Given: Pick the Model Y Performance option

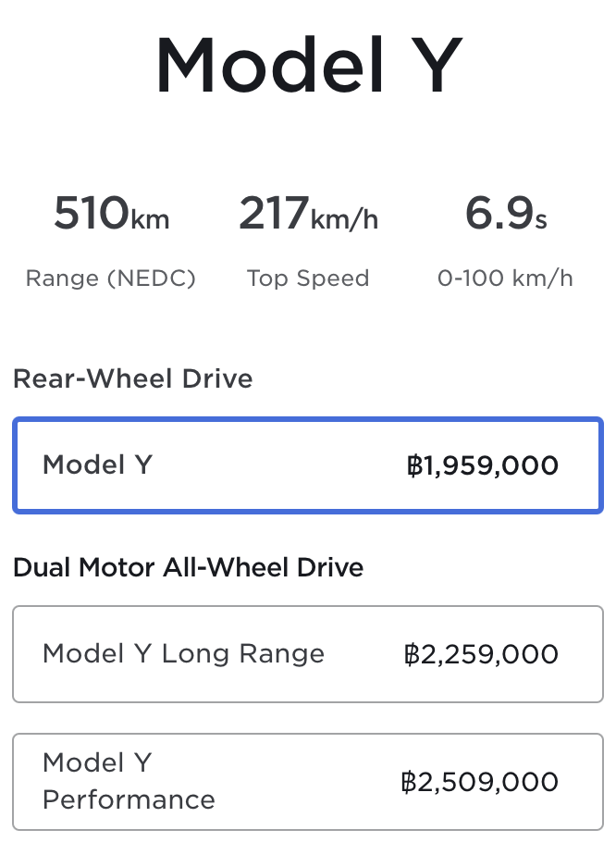Looking at the screenshot, I should pyautogui.click(x=307, y=781).
